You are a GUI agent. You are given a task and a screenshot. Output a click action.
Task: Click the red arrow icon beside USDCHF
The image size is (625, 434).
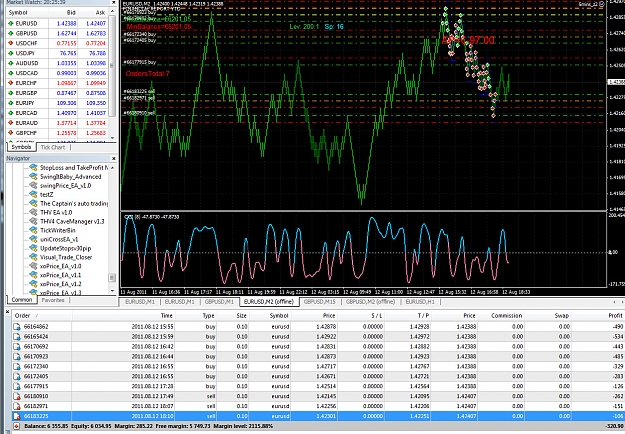[x=11, y=43]
